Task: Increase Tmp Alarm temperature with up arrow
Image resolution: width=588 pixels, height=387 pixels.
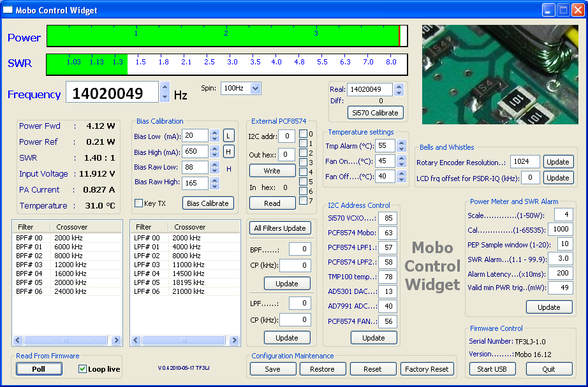Action: pos(401,143)
